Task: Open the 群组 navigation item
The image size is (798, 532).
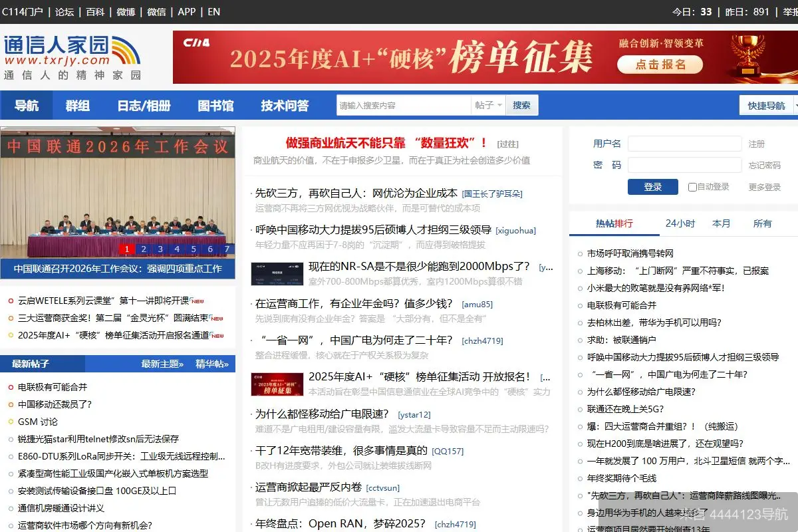Action: tap(77, 105)
